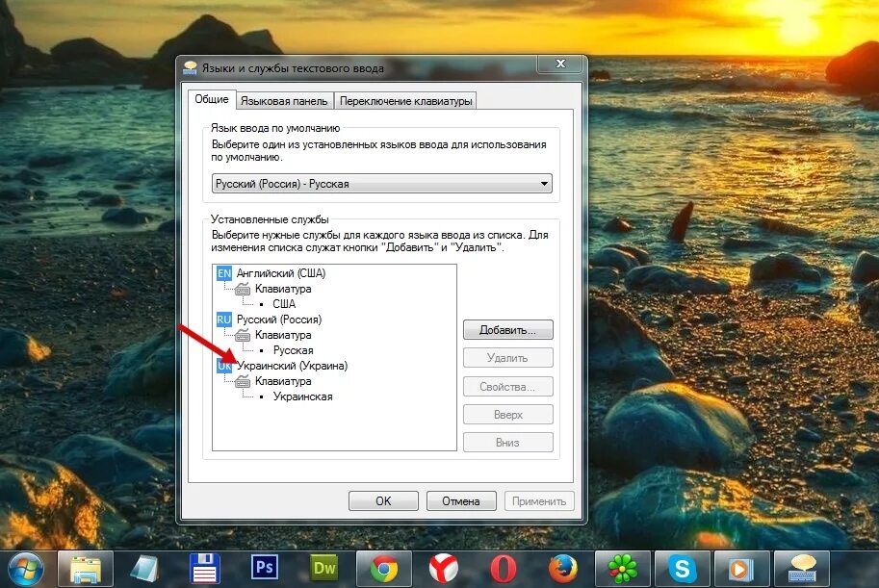Image resolution: width=879 pixels, height=588 pixels.
Task: Open Firefox from taskbar
Action: (563, 570)
